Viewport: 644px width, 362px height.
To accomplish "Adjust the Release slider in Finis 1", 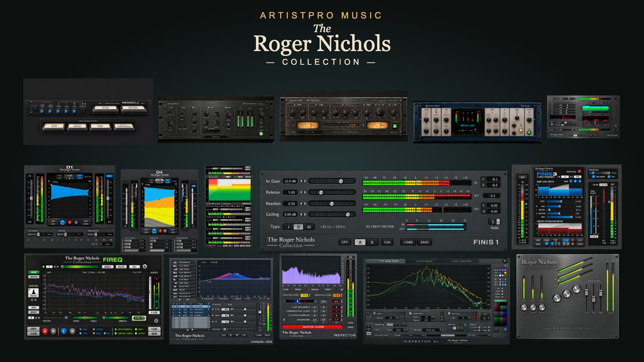I will [x=332, y=192].
